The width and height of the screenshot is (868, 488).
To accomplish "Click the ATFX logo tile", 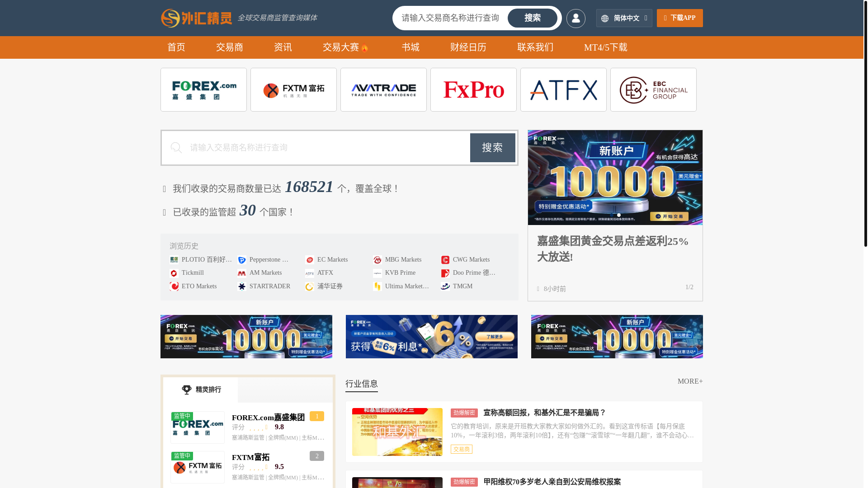I will click(x=563, y=90).
